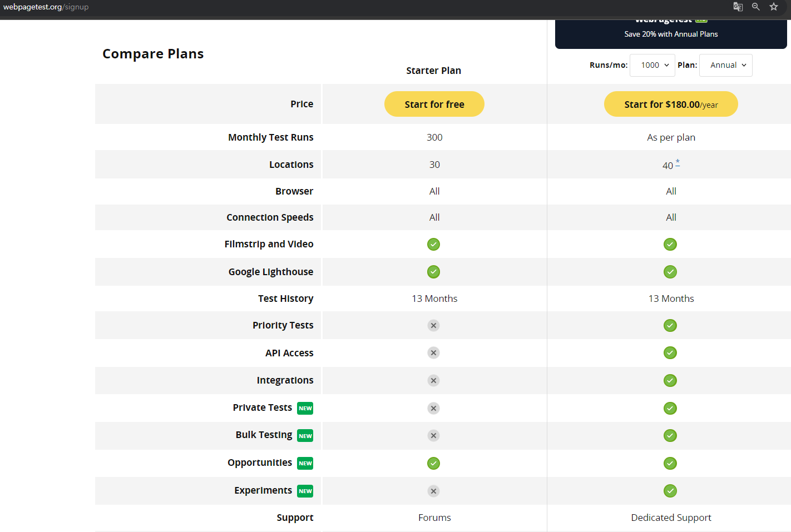This screenshot has height=532, width=791.
Task: Click Starter Plan gray X for Priority Tests
Action: [434, 325]
